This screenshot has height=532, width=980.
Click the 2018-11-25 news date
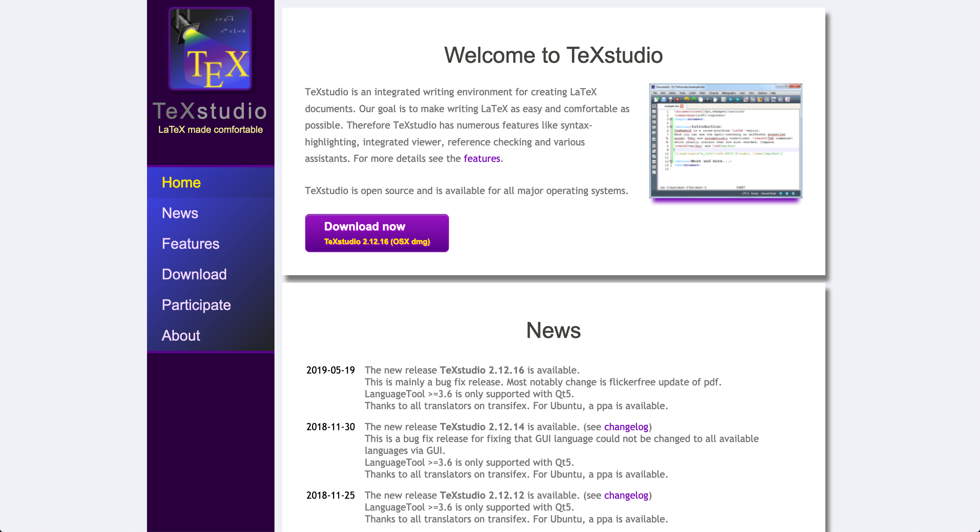click(x=330, y=495)
